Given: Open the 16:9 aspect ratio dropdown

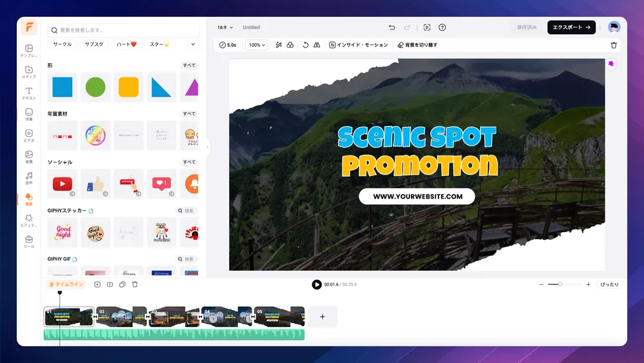Looking at the screenshot, I should click(224, 28).
